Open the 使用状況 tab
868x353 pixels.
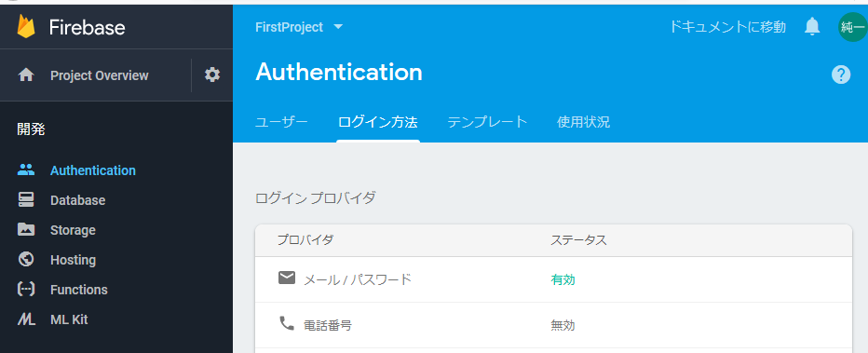583,122
